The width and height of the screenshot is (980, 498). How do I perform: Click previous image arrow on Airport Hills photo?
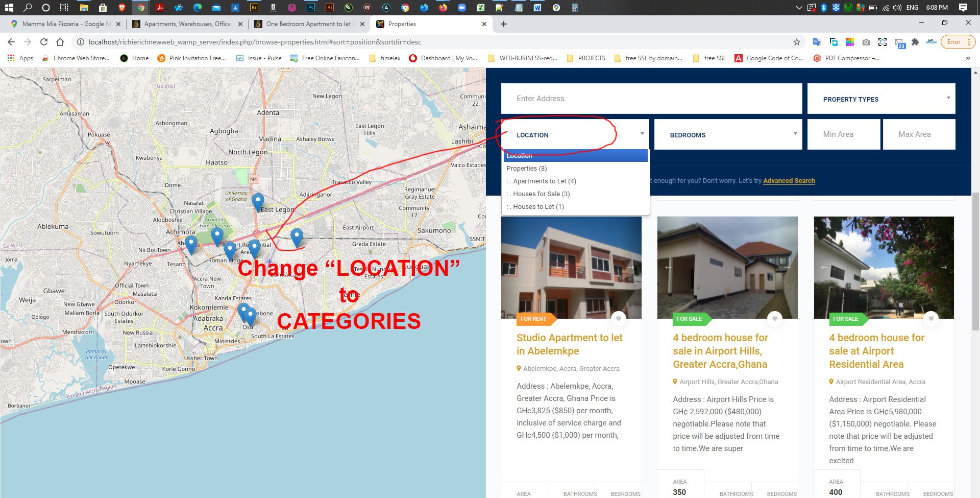click(x=668, y=267)
